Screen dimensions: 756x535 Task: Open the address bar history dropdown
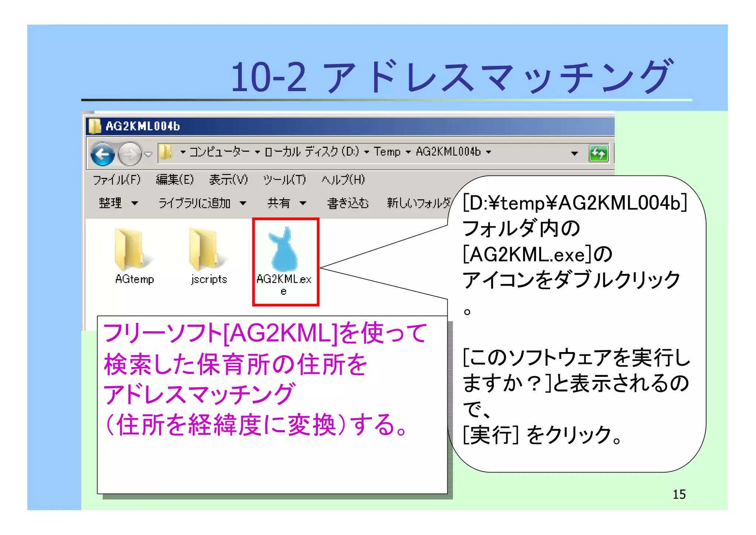[574, 153]
